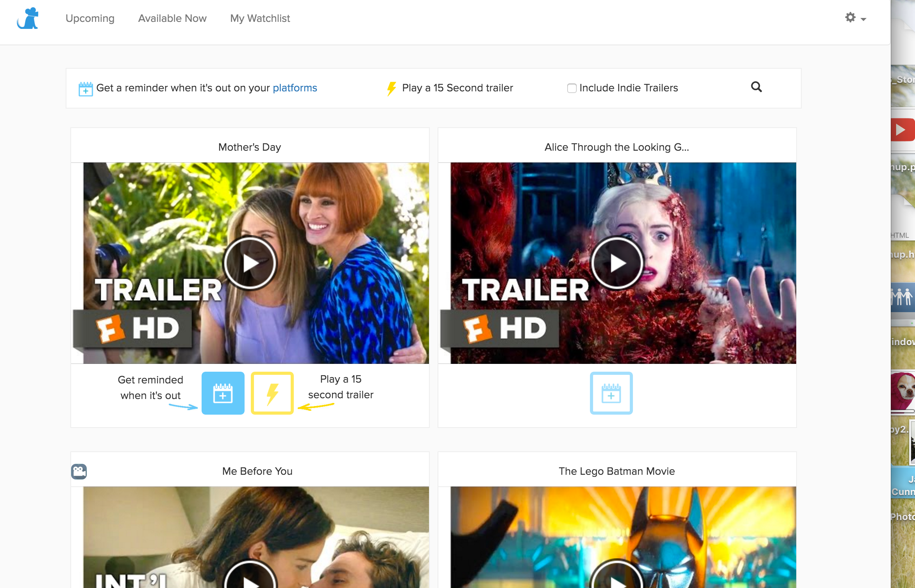Click Mother's Day reminder calendar button
The width and height of the screenshot is (915, 588).
(x=223, y=393)
